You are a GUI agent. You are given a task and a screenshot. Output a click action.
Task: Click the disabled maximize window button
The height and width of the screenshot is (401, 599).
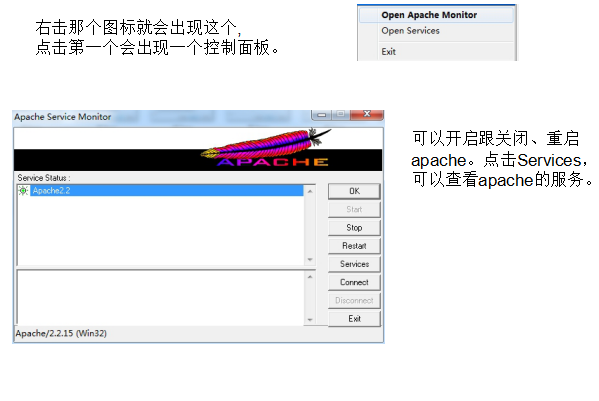click(x=341, y=114)
